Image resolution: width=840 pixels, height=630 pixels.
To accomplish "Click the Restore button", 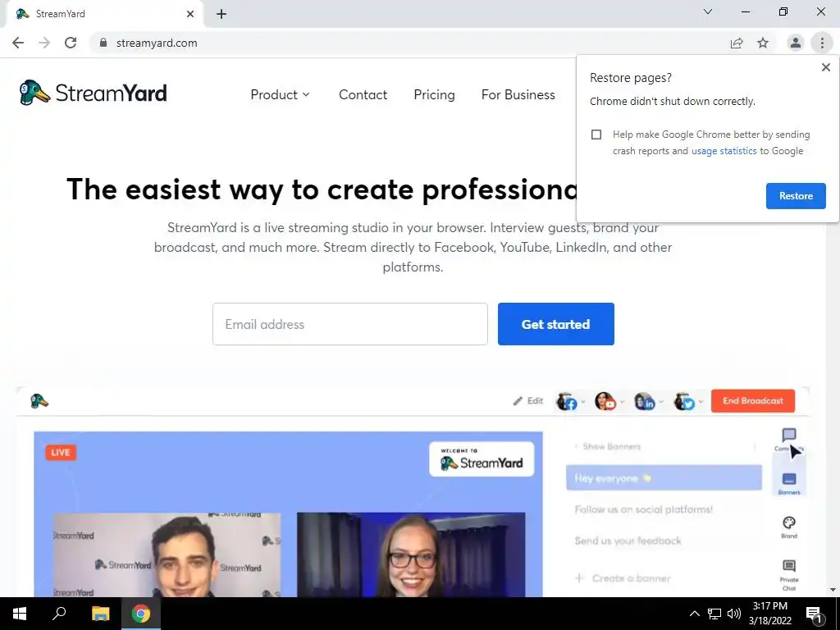I will coord(796,196).
